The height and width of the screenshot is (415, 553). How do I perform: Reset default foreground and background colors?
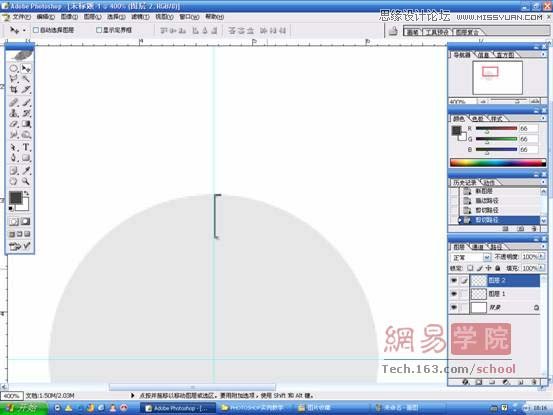[11, 208]
